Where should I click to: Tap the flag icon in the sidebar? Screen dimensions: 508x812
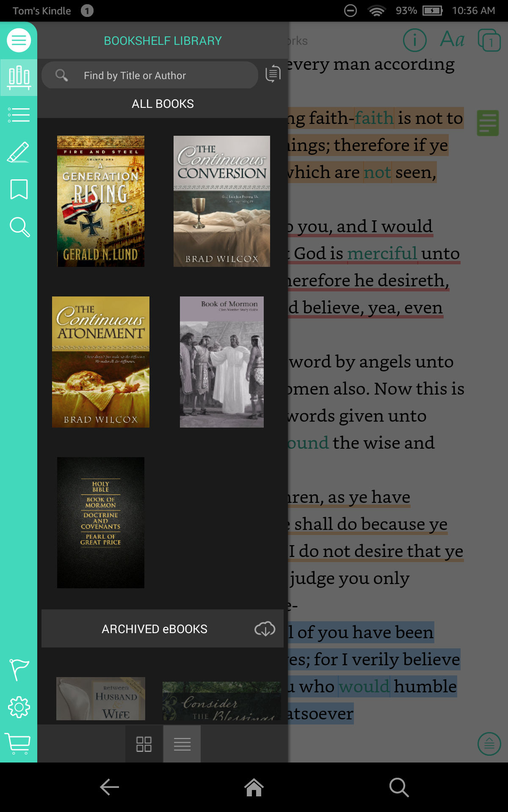pyautogui.click(x=19, y=670)
